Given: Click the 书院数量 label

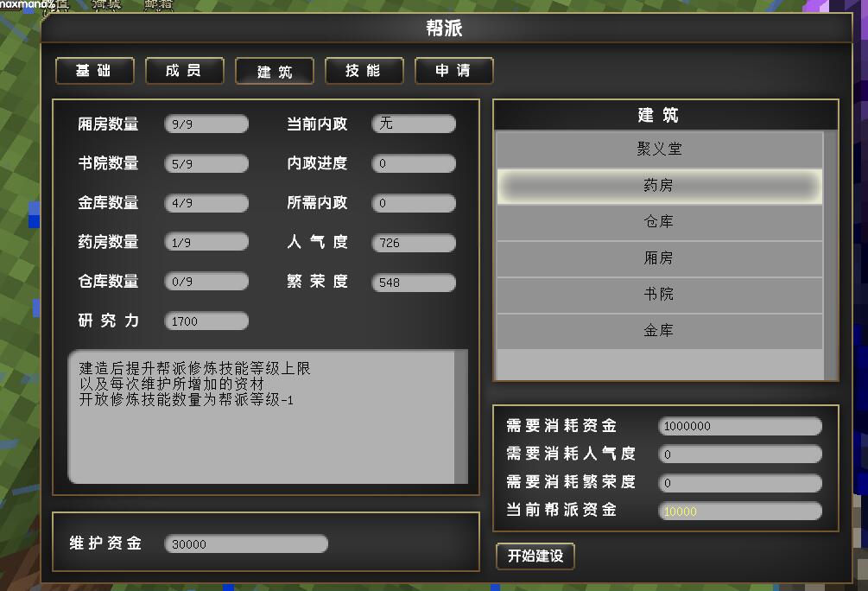Looking at the screenshot, I should click(108, 163).
